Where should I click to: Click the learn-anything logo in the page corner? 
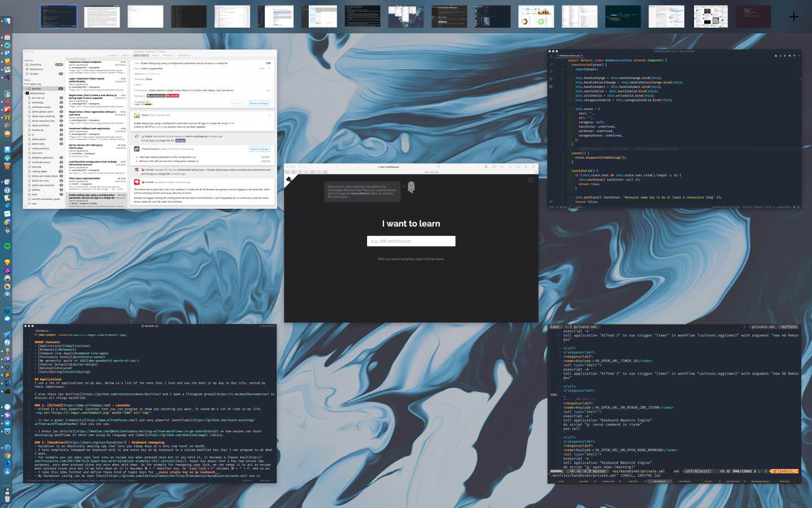click(290, 180)
